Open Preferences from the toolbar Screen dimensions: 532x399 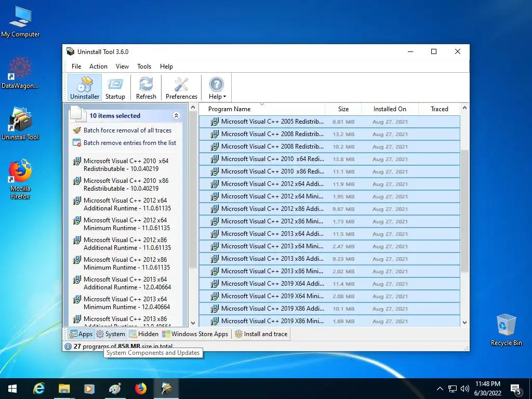(181, 87)
